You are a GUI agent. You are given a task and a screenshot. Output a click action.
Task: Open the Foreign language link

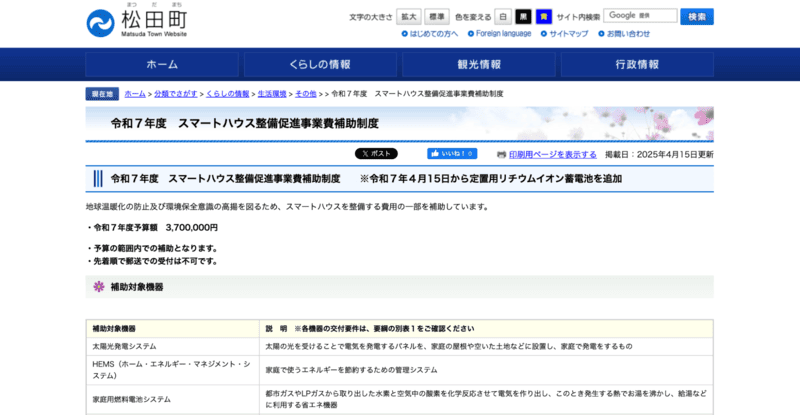click(503, 34)
